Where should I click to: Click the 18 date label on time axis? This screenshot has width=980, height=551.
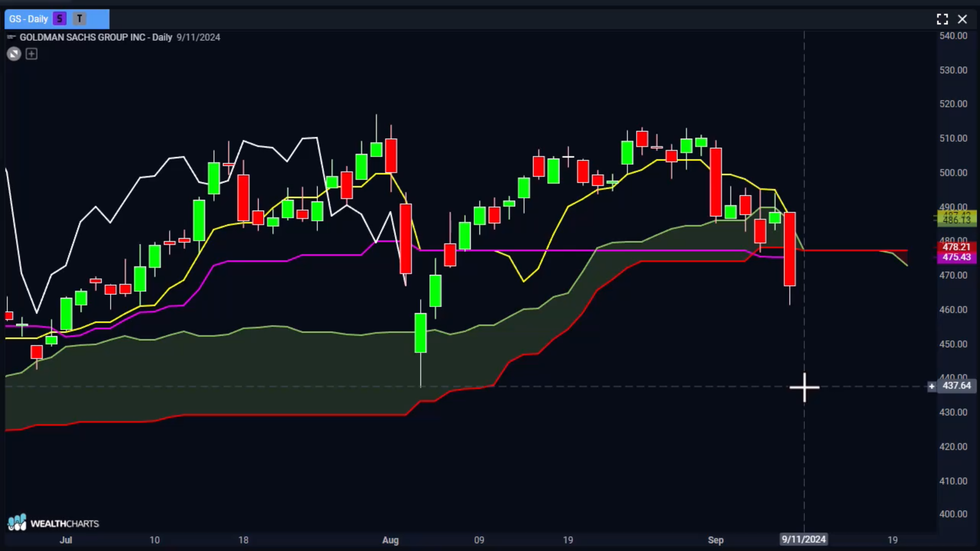[x=243, y=540]
